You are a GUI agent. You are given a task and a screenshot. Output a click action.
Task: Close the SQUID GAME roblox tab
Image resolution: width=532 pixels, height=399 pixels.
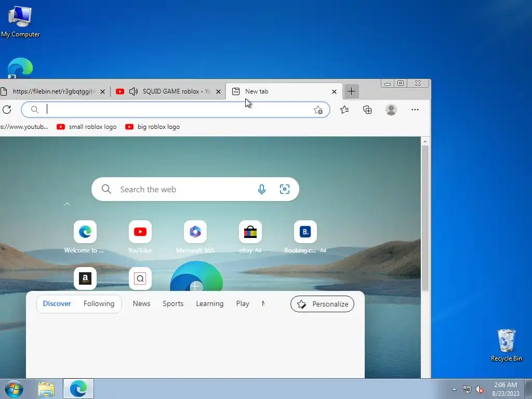[219, 91]
